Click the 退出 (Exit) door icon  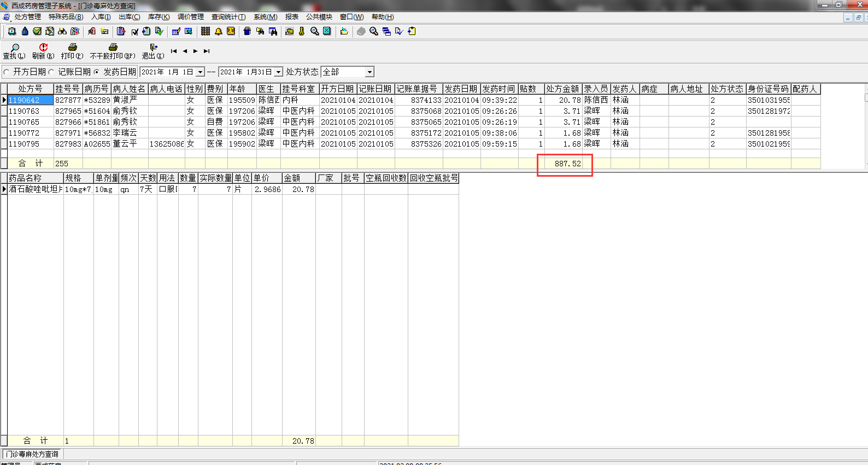click(x=153, y=48)
